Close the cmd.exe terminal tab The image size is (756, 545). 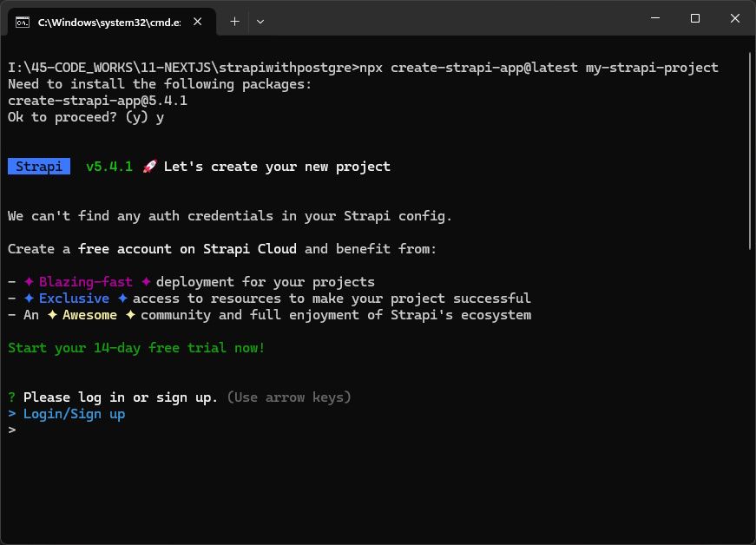point(198,22)
